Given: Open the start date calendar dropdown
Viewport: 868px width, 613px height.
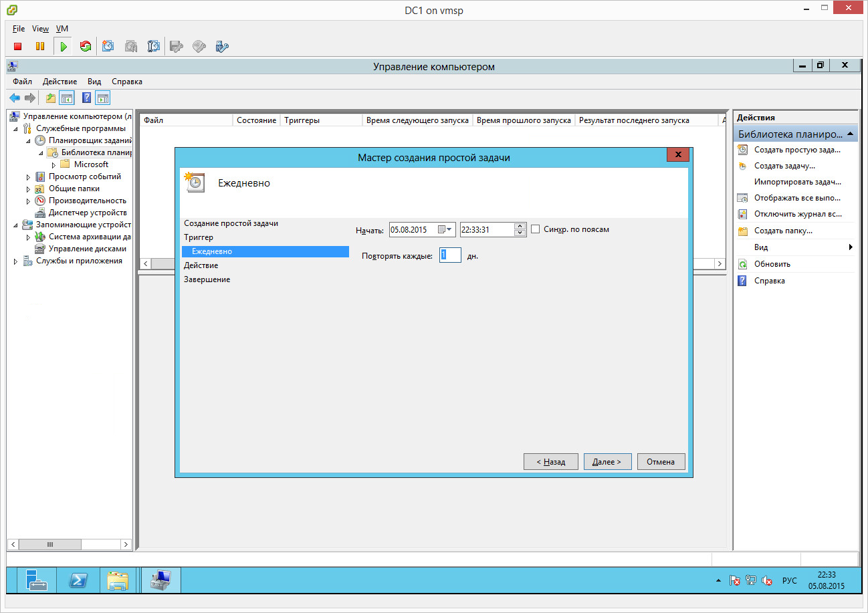Looking at the screenshot, I should pyautogui.click(x=445, y=229).
